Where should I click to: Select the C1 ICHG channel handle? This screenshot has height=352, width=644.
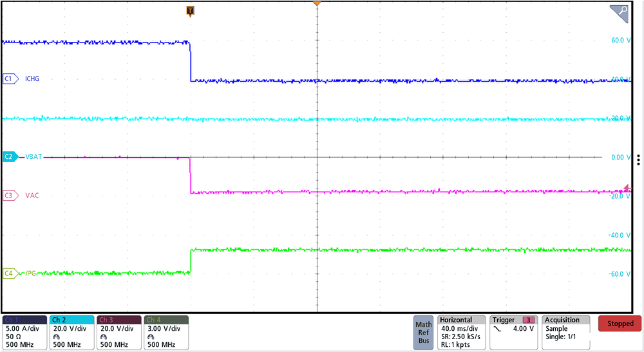pyautogui.click(x=9, y=79)
